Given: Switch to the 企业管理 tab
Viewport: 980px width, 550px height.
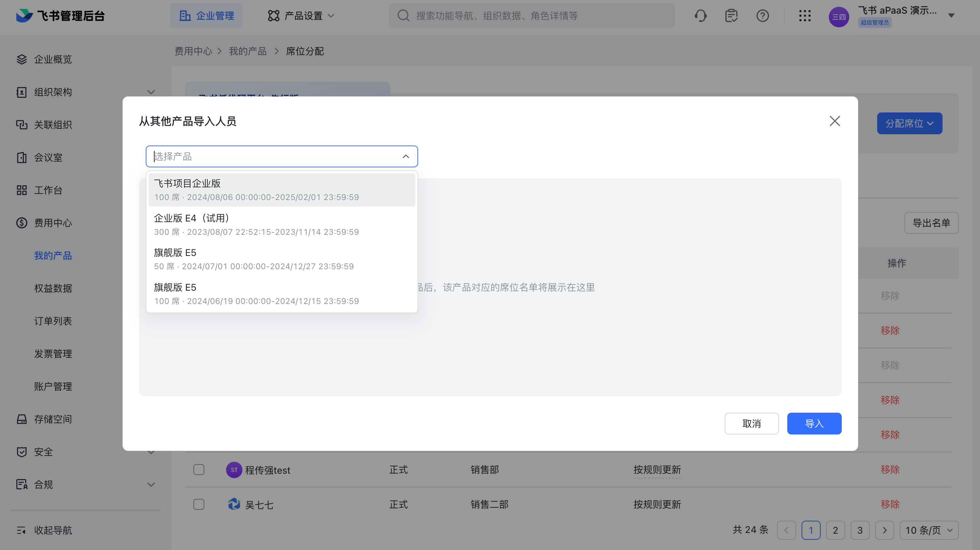Looking at the screenshot, I should pyautogui.click(x=206, y=16).
